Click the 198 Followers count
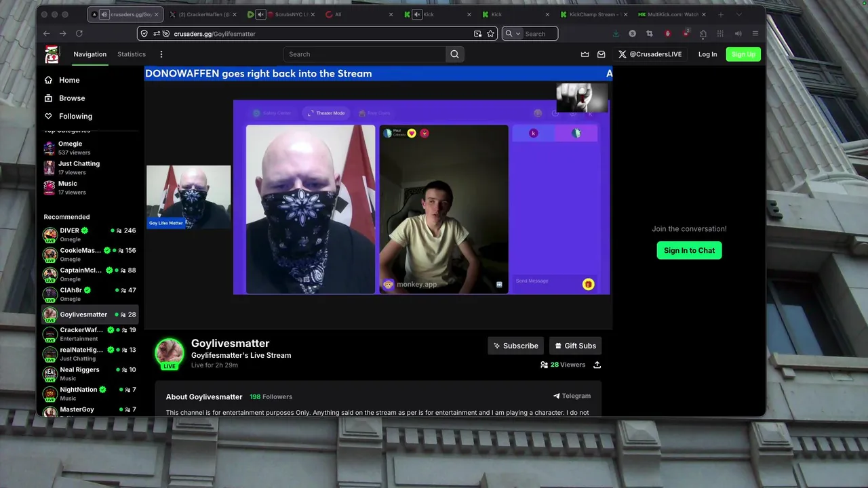This screenshot has height=488, width=868. [x=271, y=396]
